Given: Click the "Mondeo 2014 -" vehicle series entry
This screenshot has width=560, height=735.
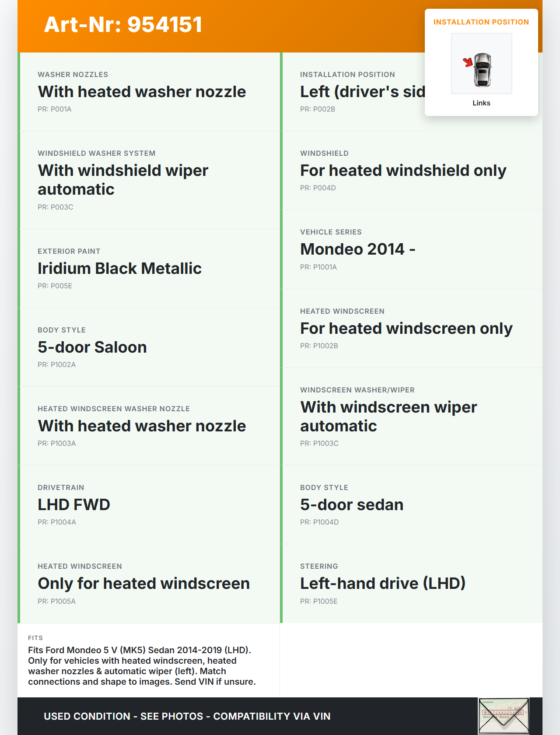Looking at the screenshot, I should click(357, 249).
